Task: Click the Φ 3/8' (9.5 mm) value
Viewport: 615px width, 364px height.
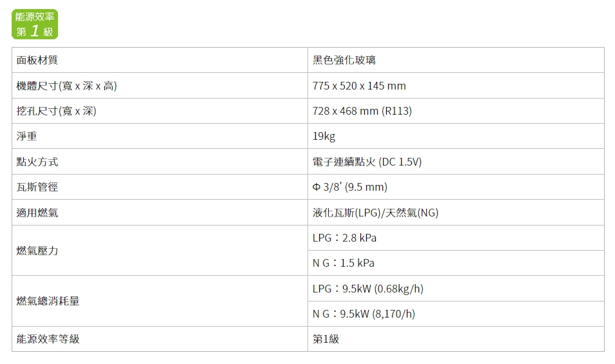Action: 349,187
